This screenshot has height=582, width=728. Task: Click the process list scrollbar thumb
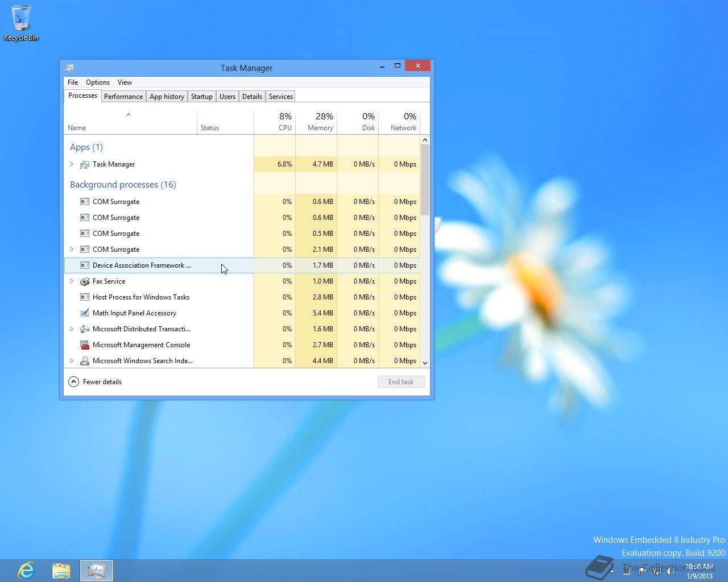(x=425, y=180)
